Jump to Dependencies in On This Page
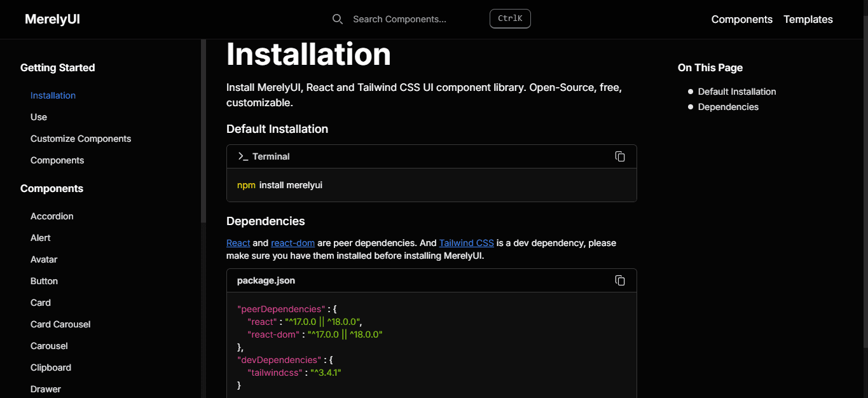 728,107
